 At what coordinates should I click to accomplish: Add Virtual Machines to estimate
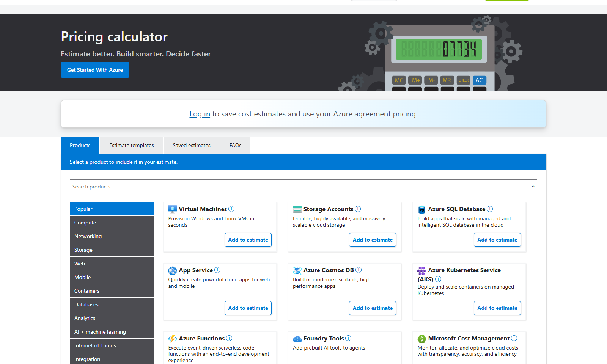tap(248, 240)
